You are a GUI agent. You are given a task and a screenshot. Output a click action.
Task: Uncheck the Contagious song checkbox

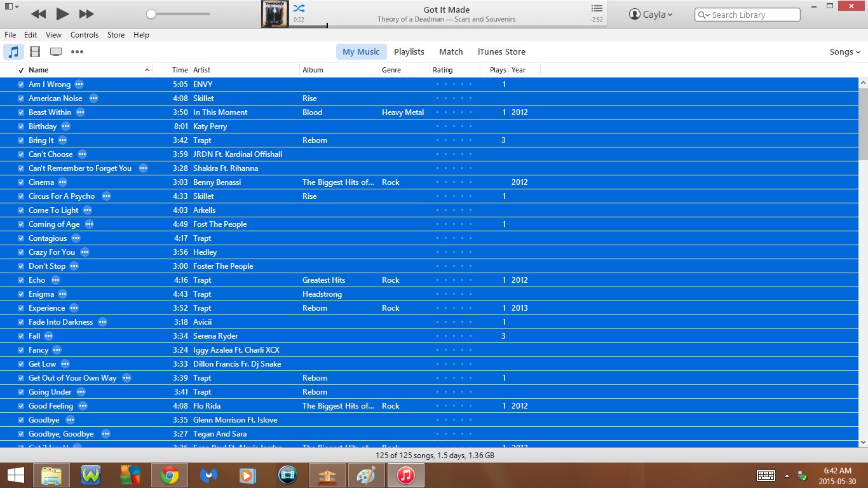(21, 238)
